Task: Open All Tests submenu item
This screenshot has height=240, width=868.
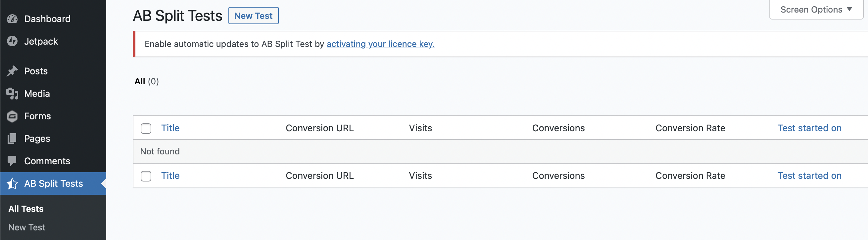Action: coord(26,209)
